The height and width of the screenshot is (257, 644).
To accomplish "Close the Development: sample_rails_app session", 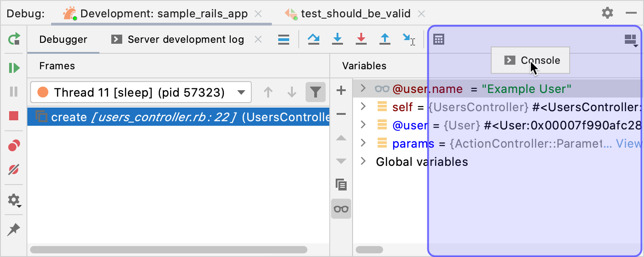I will pos(258,13).
